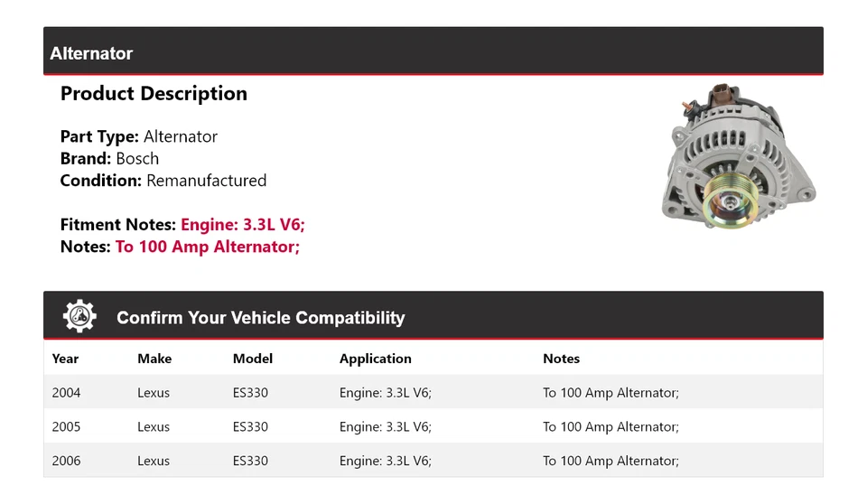Click the alternator product image

(739, 163)
